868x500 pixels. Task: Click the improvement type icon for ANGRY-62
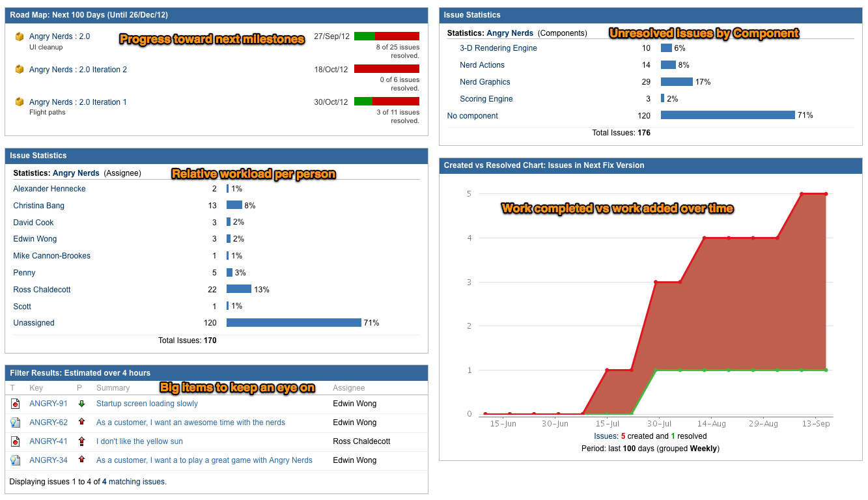pos(15,422)
